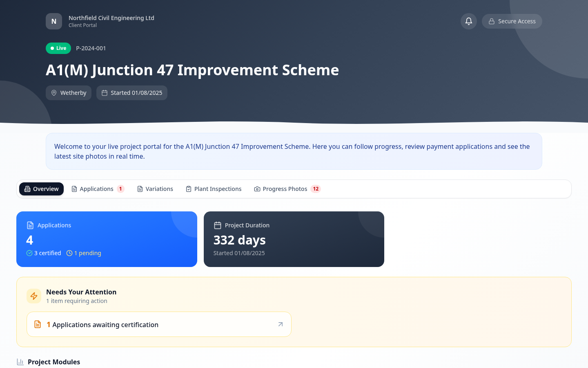Click the Progress Photos badge showing 12

316,189
